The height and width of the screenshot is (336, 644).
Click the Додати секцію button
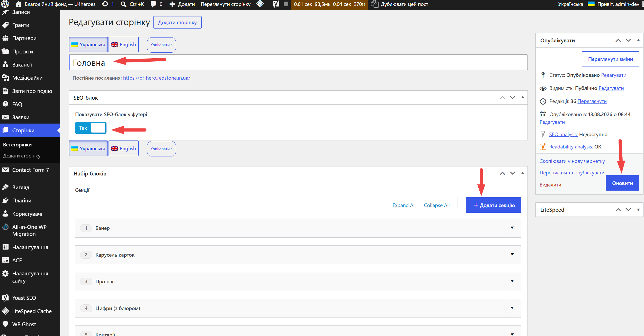(493, 205)
